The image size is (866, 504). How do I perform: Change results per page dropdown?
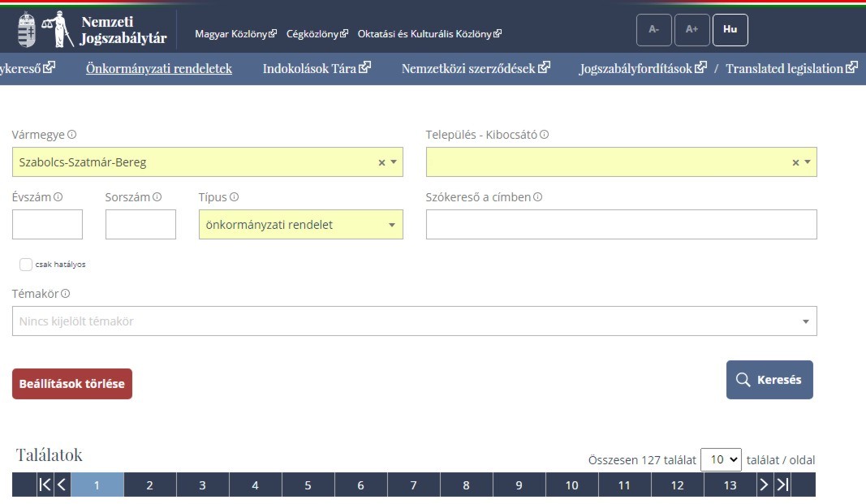[x=721, y=459]
